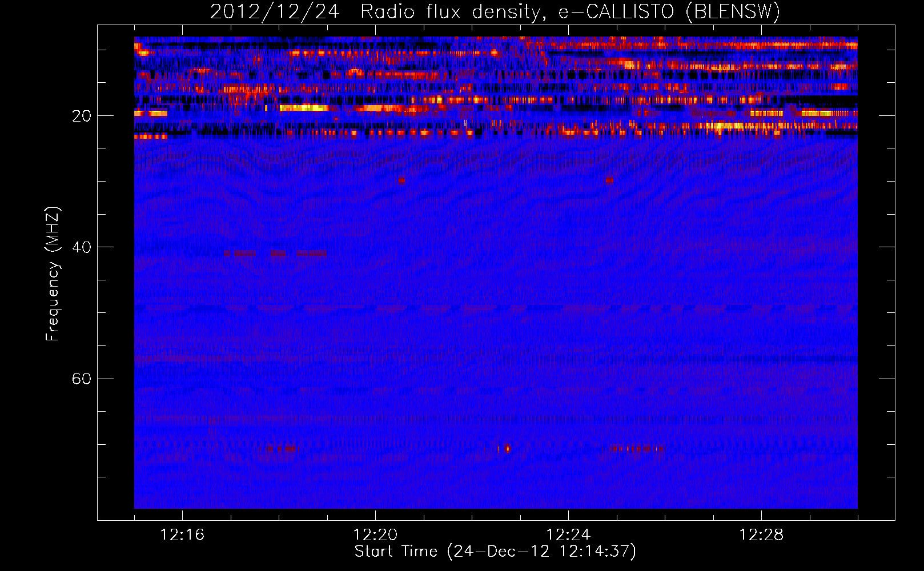Click the 'Frequency (MHZ)' axis label
924x571 pixels.
53,274
